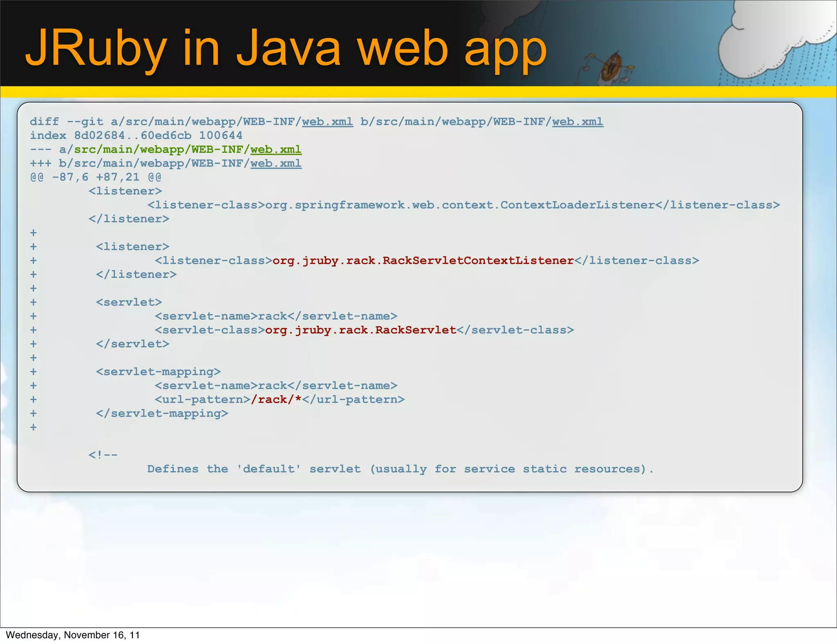Screen dimensions: 837x644
Task: Click the added opening <servlet> tag
Action: coord(129,302)
